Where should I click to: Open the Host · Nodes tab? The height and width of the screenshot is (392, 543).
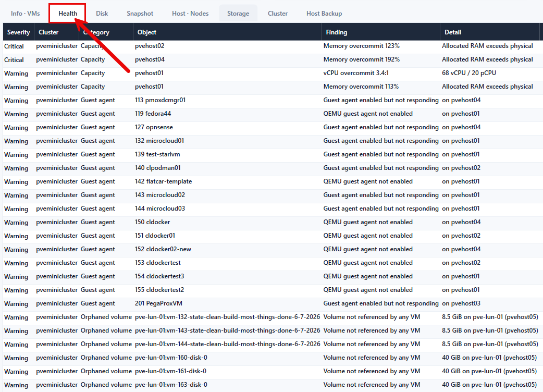click(x=190, y=14)
